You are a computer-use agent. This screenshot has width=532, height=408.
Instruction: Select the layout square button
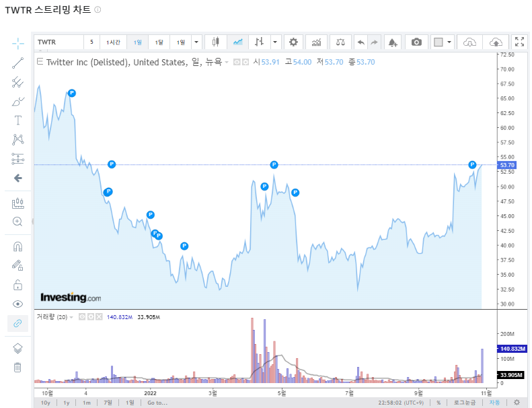[439, 42]
